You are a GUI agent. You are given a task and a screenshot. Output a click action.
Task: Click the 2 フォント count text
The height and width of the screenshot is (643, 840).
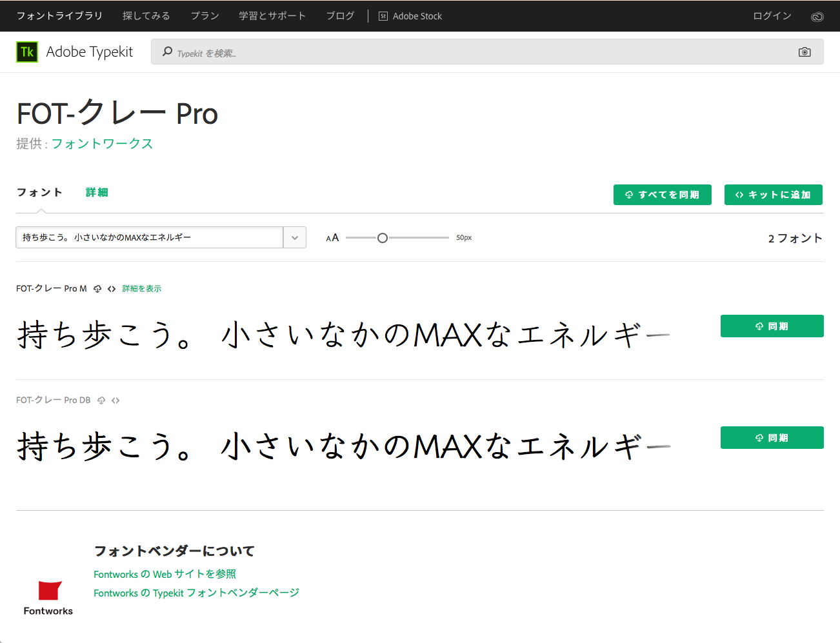795,239
